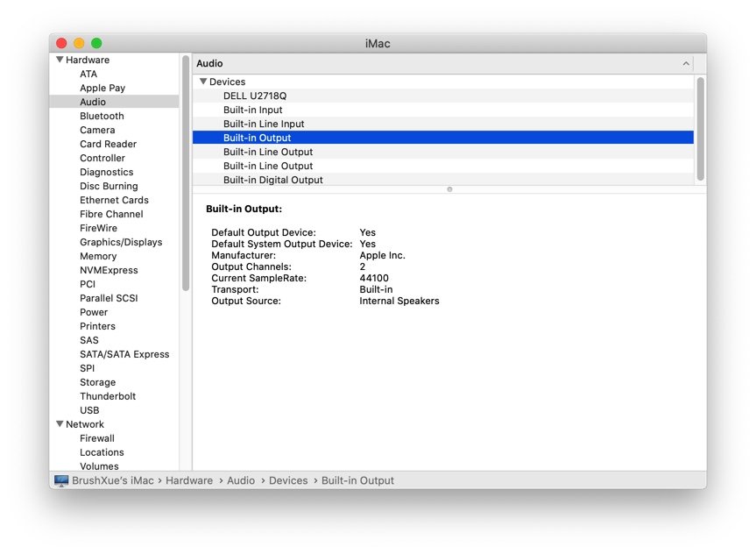Screen dimensions: 756x554
Task: Select Disc Burning entry
Action: pyautogui.click(x=109, y=186)
